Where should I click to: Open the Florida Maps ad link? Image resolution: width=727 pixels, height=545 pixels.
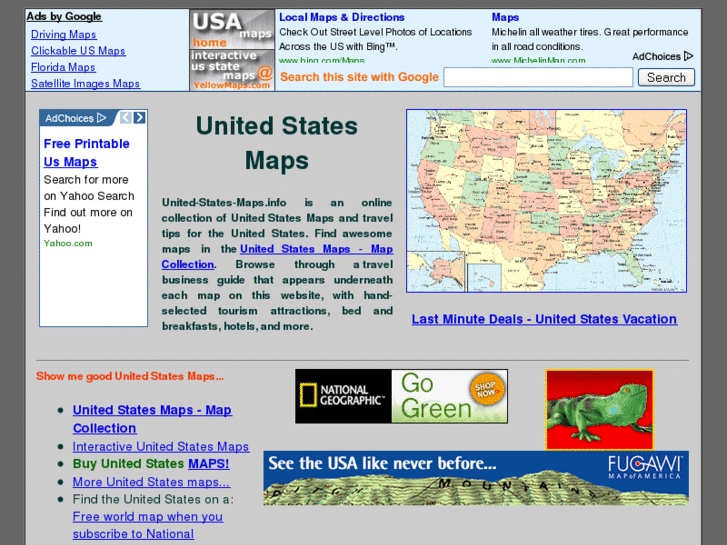[63, 67]
